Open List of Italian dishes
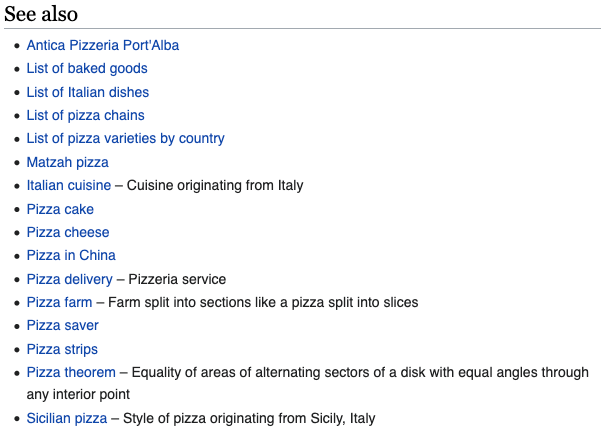The image size is (601, 444). 88,92
